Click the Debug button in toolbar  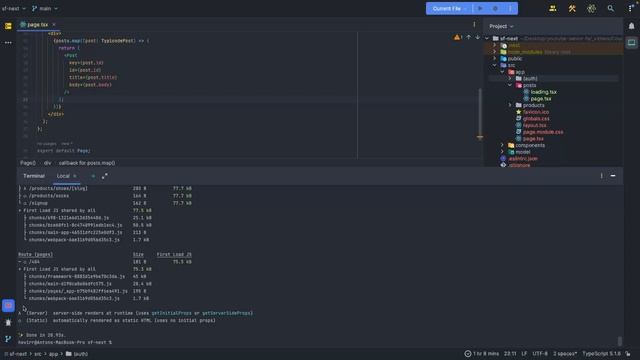coord(495,9)
